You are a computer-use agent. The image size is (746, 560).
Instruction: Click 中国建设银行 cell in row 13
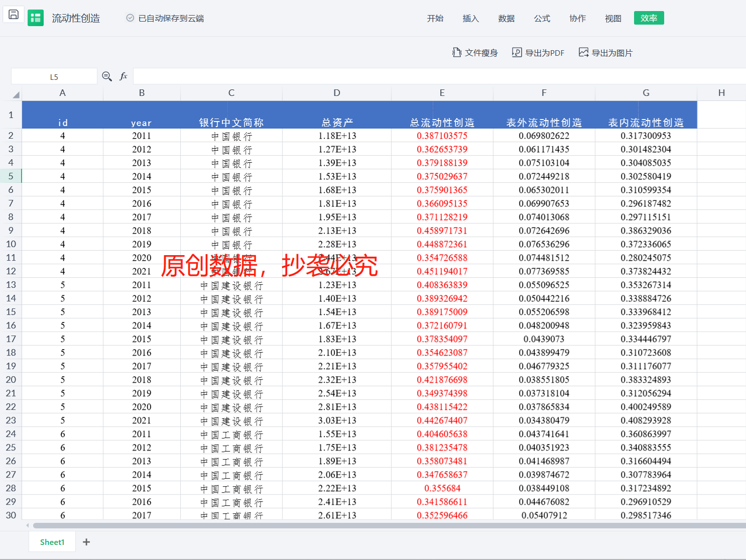point(231,285)
